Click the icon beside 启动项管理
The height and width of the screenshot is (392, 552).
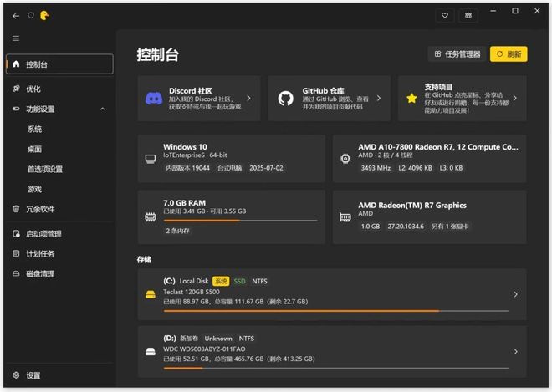(x=16, y=234)
